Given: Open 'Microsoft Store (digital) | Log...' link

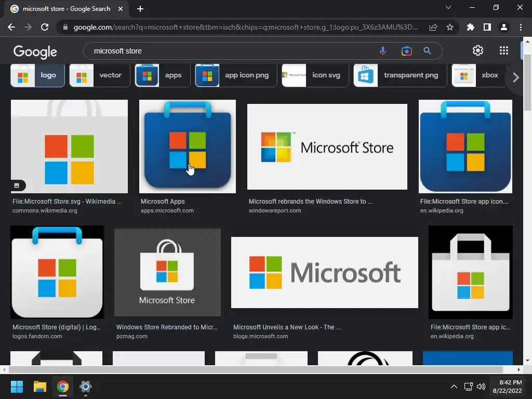Looking at the screenshot, I should tap(56, 327).
